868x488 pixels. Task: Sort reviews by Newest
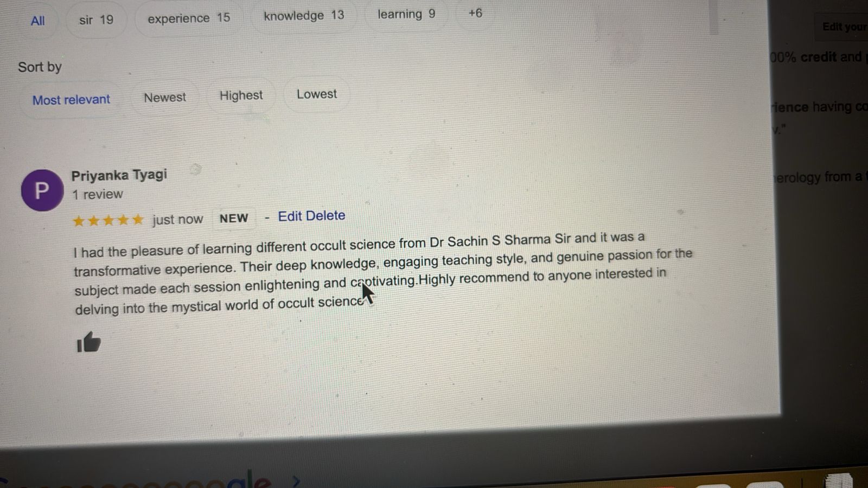(x=165, y=98)
